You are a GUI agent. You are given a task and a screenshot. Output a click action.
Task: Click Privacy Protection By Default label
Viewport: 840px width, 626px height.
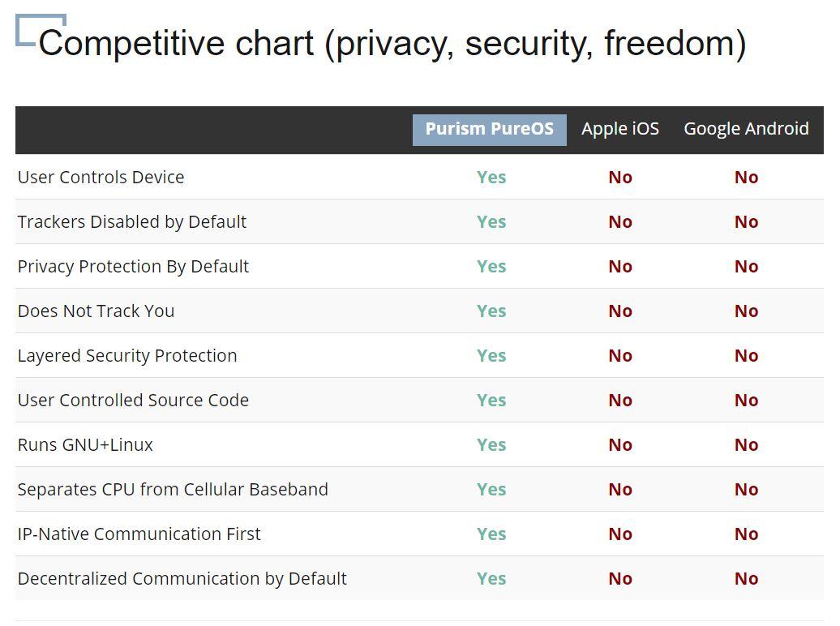(x=133, y=266)
